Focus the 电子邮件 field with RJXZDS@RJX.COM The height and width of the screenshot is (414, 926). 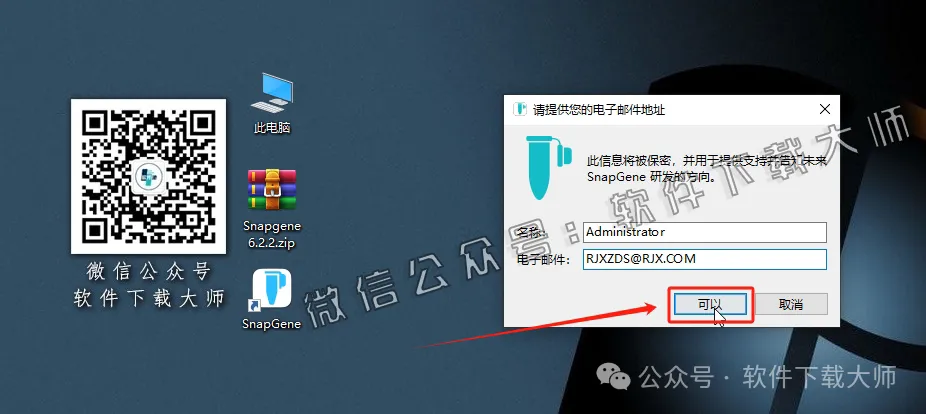point(705,259)
